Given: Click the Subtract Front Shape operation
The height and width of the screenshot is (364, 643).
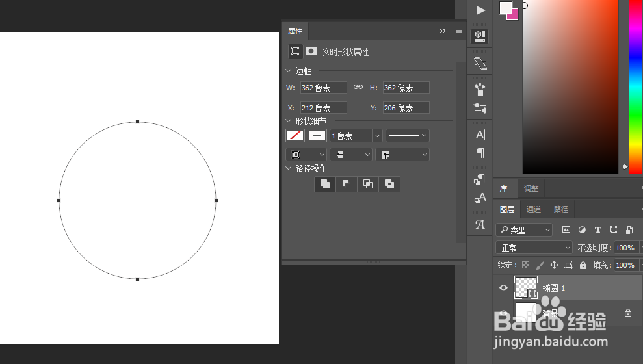Looking at the screenshot, I should click(347, 184).
